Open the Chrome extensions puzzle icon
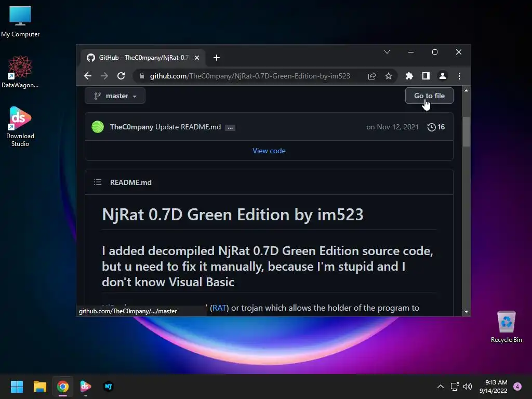Image resolution: width=532 pixels, height=399 pixels. click(409, 76)
